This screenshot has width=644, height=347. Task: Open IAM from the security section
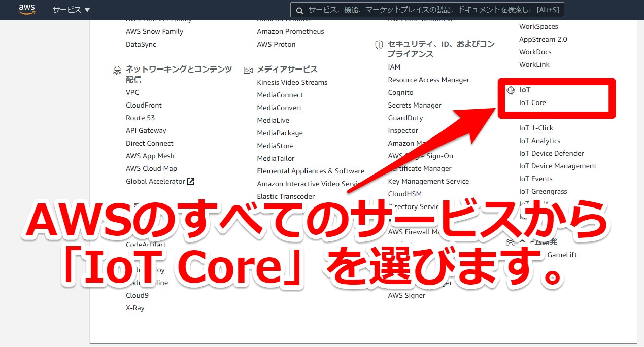[394, 67]
